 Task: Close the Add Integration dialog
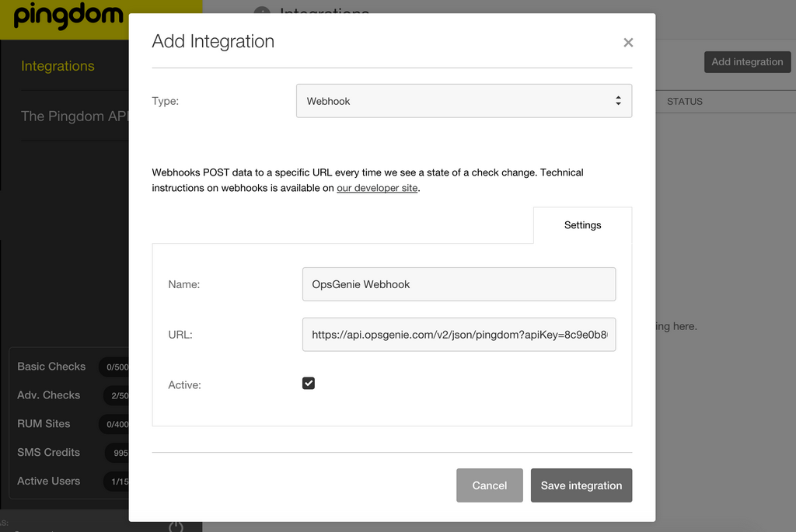pyautogui.click(x=628, y=43)
